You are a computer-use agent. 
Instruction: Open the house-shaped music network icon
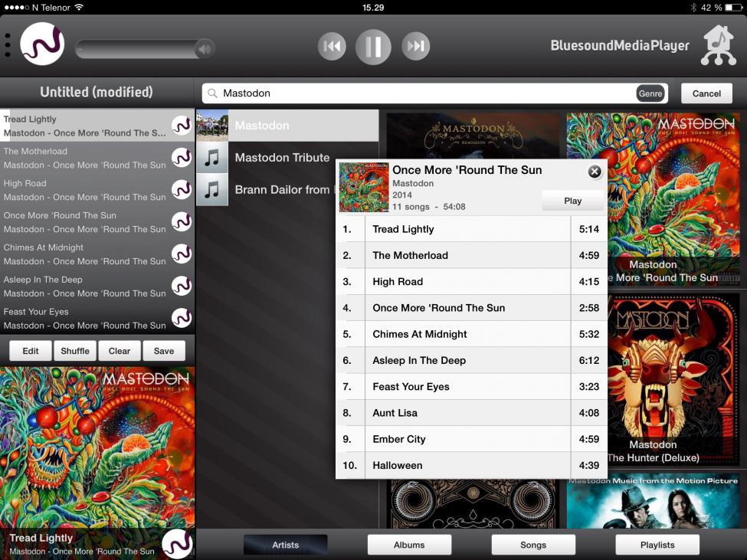click(x=719, y=45)
